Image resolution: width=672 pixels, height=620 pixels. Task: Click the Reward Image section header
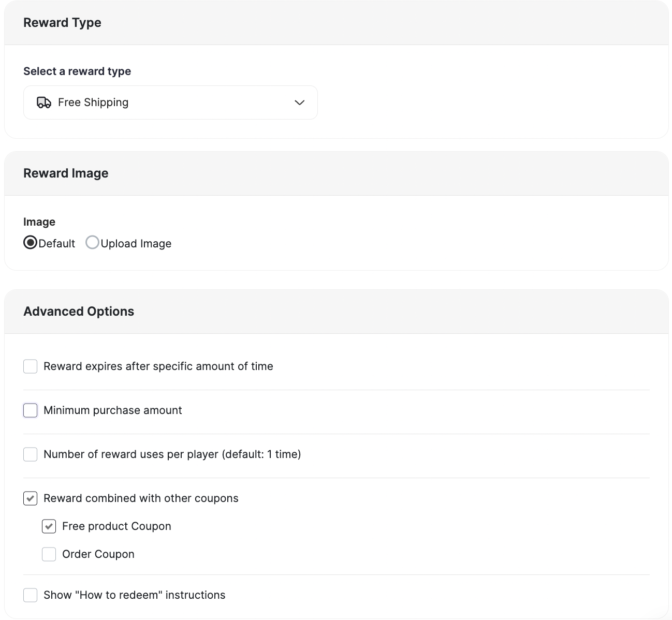pos(66,173)
